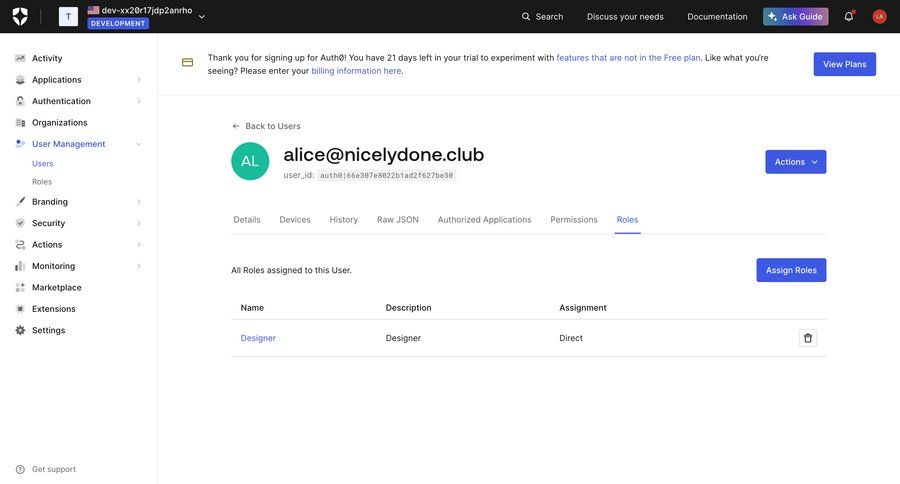Viewport: 900px width, 484px height.
Task: Click the User Management people icon
Action: tap(20, 144)
